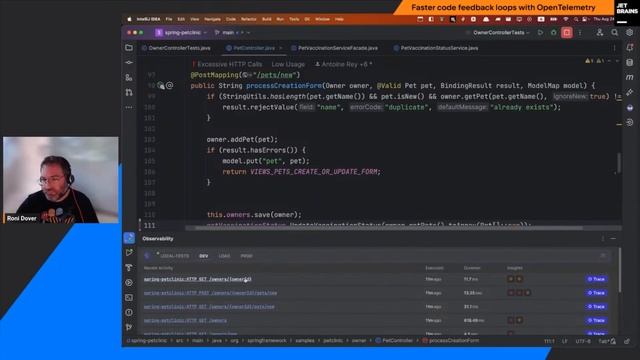Show more tool windows via ellipsis icon
640x360 pixels.
click(x=129, y=107)
